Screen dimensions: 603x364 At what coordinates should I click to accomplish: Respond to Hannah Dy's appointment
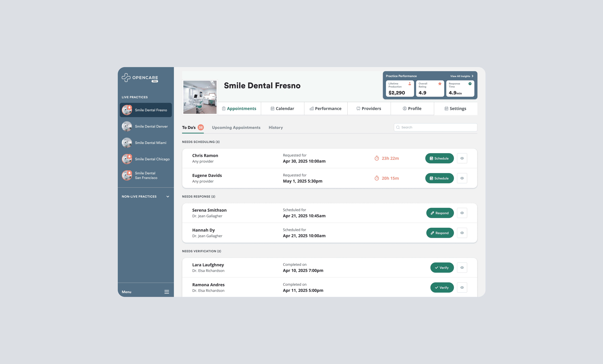point(440,233)
